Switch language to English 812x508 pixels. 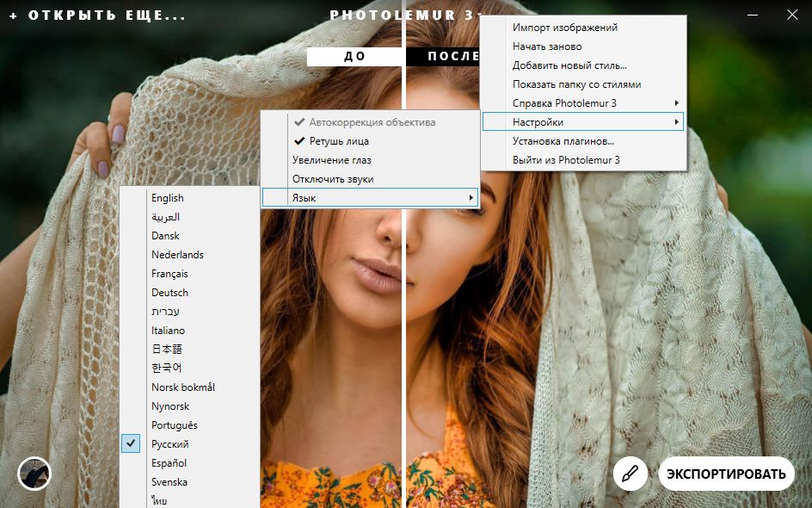pyautogui.click(x=189, y=198)
